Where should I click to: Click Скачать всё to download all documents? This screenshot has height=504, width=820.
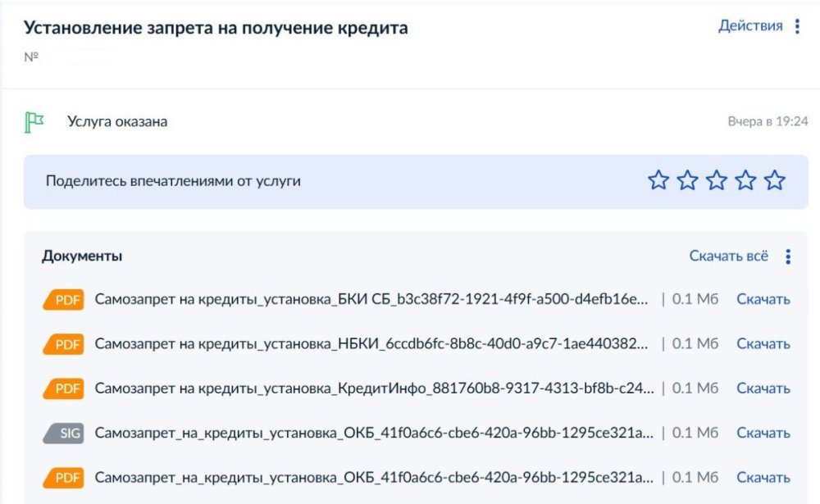pos(728,257)
